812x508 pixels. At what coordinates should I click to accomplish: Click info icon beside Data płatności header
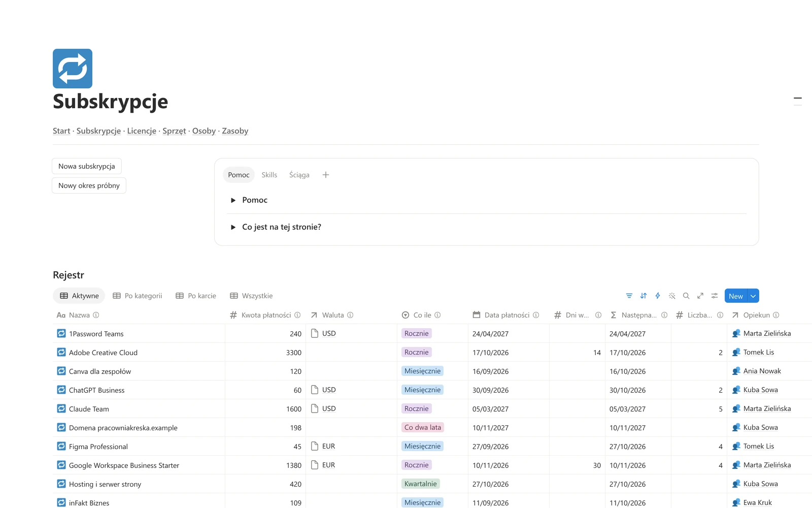(536, 315)
